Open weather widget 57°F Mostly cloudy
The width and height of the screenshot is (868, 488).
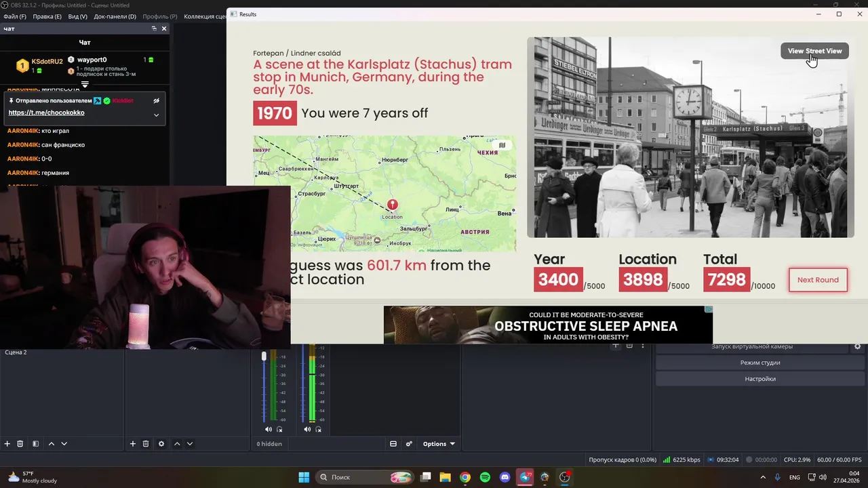click(x=33, y=477)
